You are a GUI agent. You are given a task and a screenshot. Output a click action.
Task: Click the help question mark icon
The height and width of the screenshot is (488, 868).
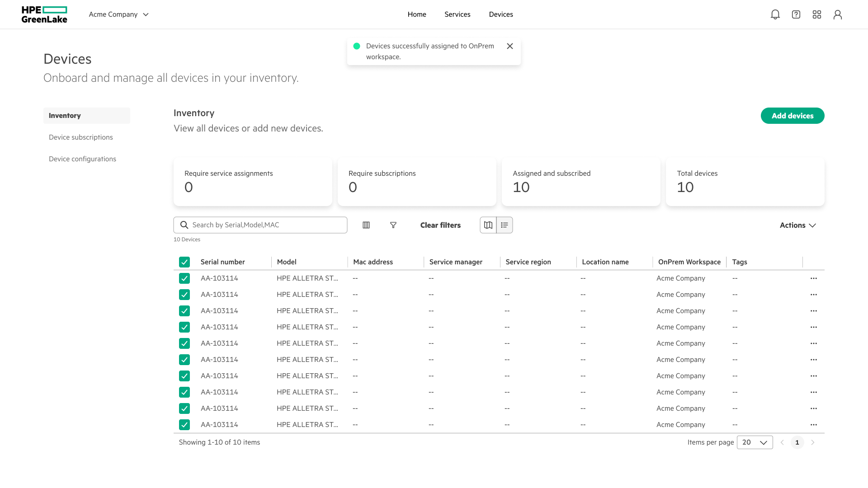coord(796,14)
